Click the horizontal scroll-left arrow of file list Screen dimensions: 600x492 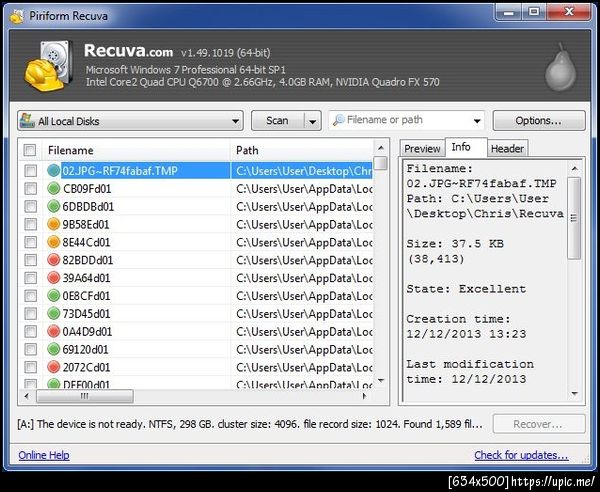(26, 396)
